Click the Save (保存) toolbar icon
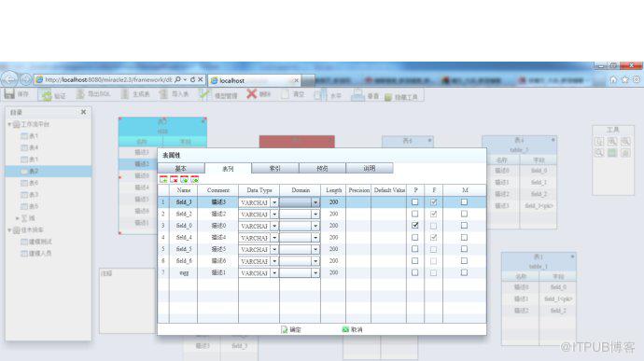This screenshot has height=361, width=644. click(x=9, y=94)
